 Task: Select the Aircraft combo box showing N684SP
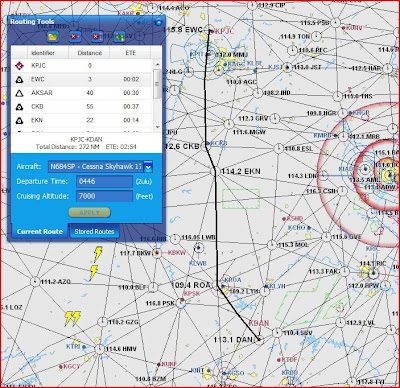click(100, 167)
